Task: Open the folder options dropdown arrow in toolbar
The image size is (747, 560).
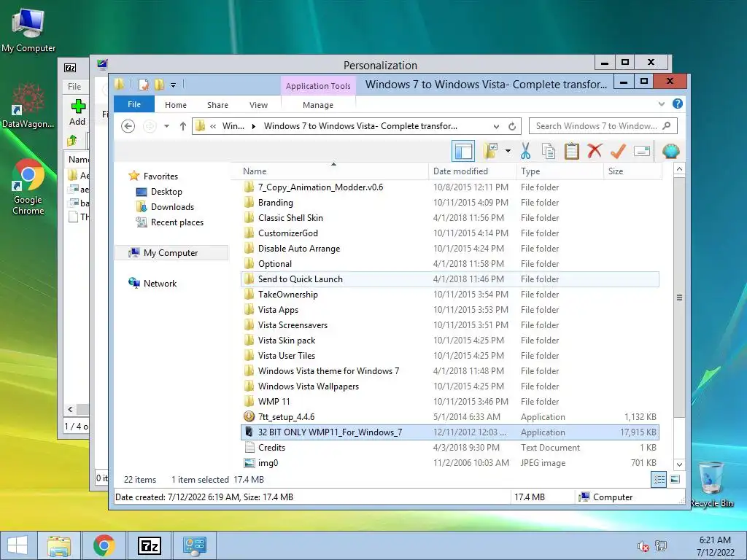Action: tap(508, 152)
